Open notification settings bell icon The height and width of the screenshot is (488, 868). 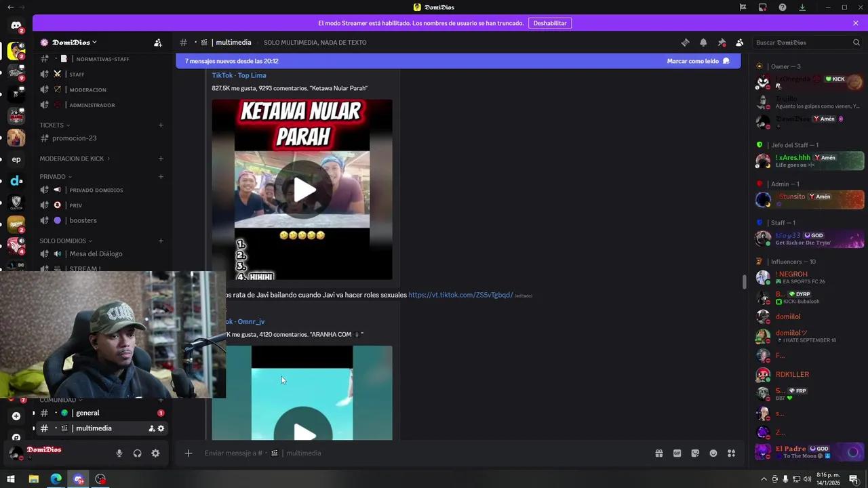coord(703,42)
